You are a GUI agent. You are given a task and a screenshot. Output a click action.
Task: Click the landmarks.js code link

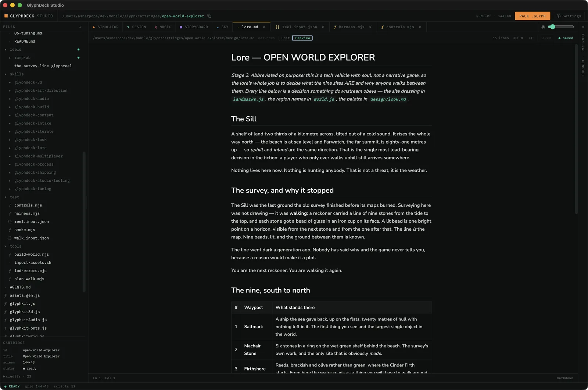(x=248, y=99)
